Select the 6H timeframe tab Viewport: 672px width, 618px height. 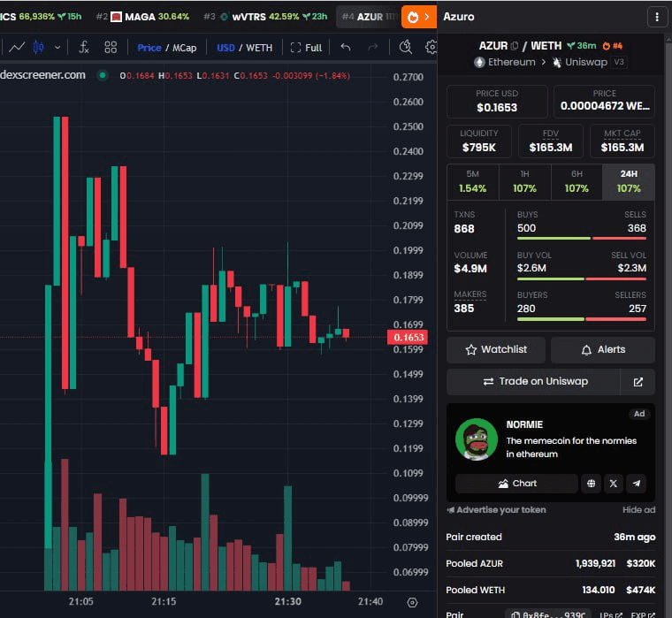pyautogui.click(x=577, y=182)
